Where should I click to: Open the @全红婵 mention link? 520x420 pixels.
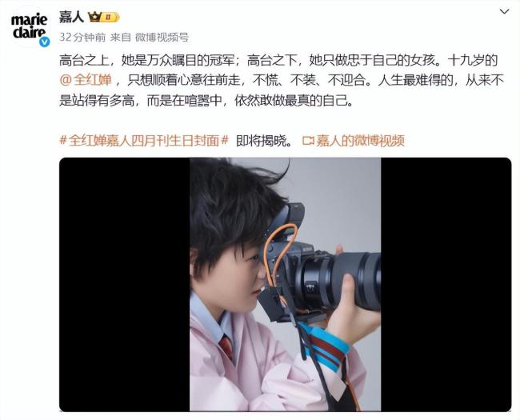click(x=86, y=81)
